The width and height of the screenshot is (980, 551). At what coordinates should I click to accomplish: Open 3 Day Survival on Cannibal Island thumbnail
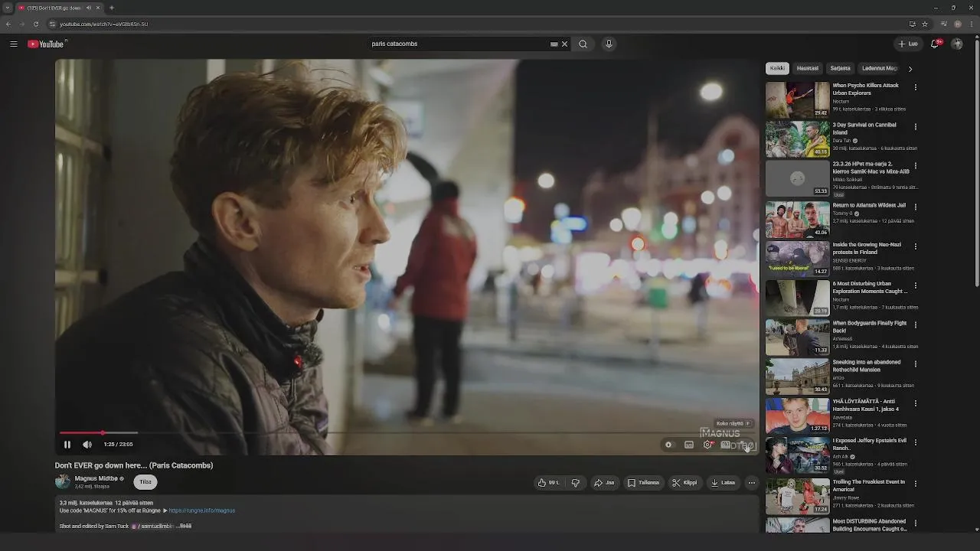[x=797, y=139]
